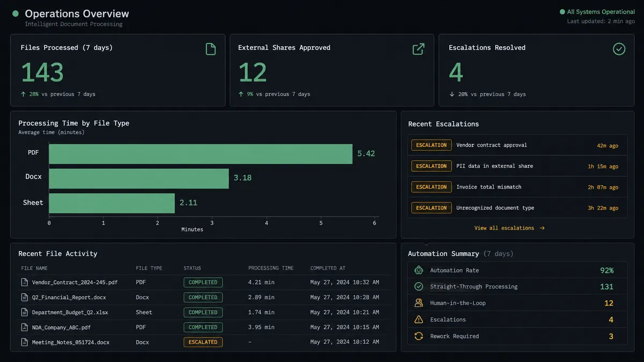Click the up arrow next to 9% change
This screenshot has height=362, width=644.
tap(241, 94)
